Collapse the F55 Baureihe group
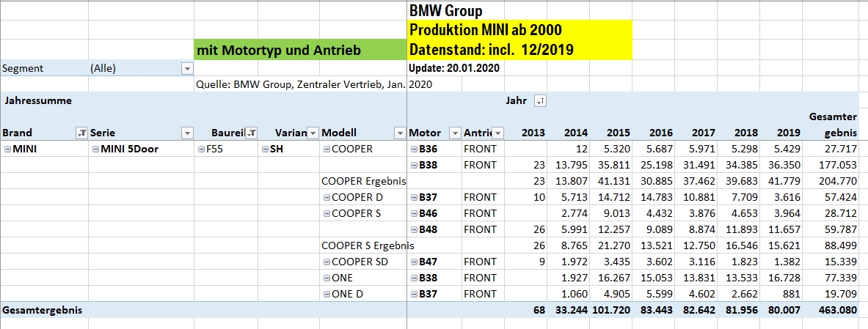Screen dimensions: 868x329 [202, 149]
